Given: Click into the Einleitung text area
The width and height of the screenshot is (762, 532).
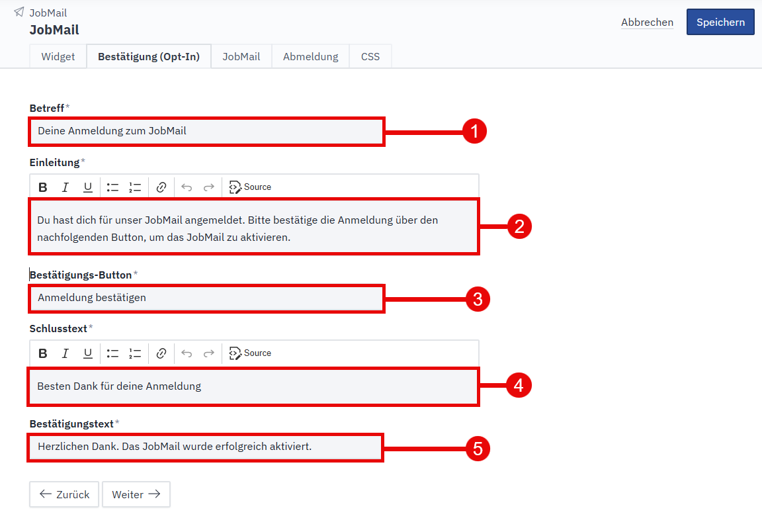Looking at the screenshot, I should [254, 226].
